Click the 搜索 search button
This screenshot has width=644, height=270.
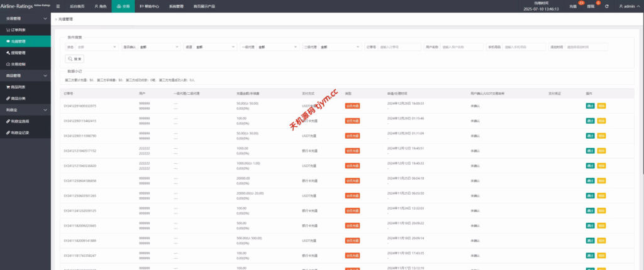[74, 59]
